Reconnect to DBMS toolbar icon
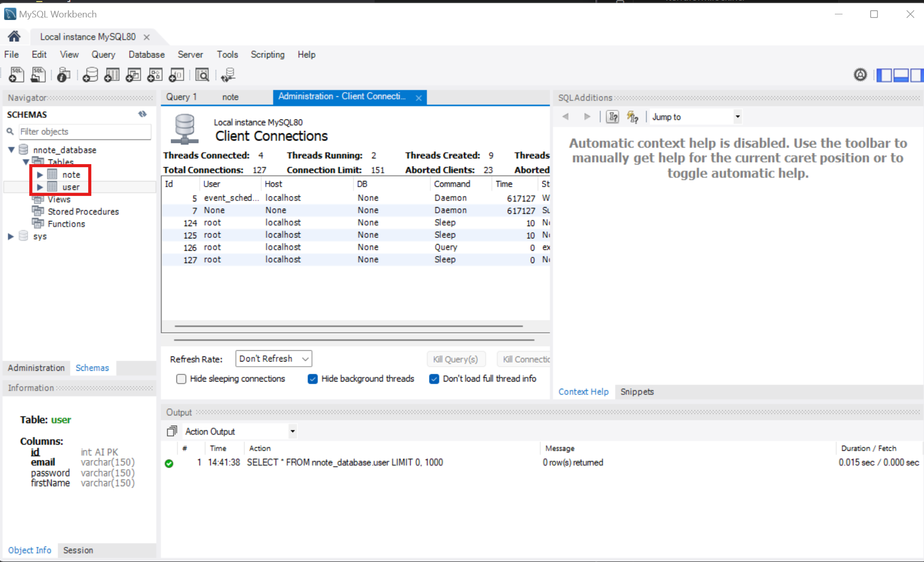This screenshot has width=924, height=562. (228, 75)
